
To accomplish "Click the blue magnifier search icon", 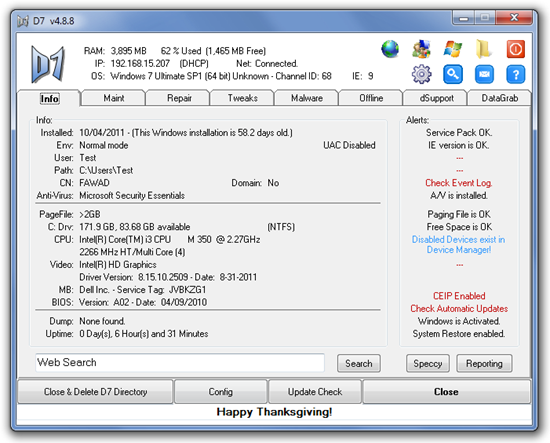I will 452,74.
